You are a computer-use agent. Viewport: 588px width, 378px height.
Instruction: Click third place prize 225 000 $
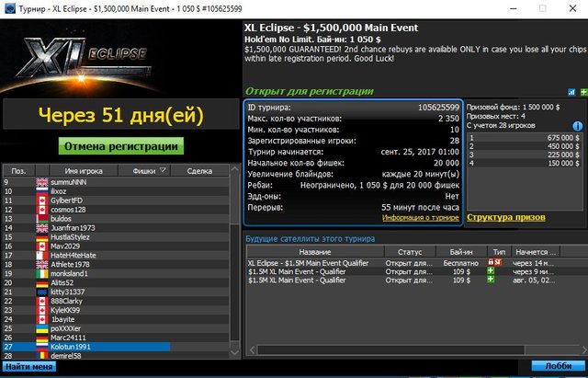pos(563,155)
